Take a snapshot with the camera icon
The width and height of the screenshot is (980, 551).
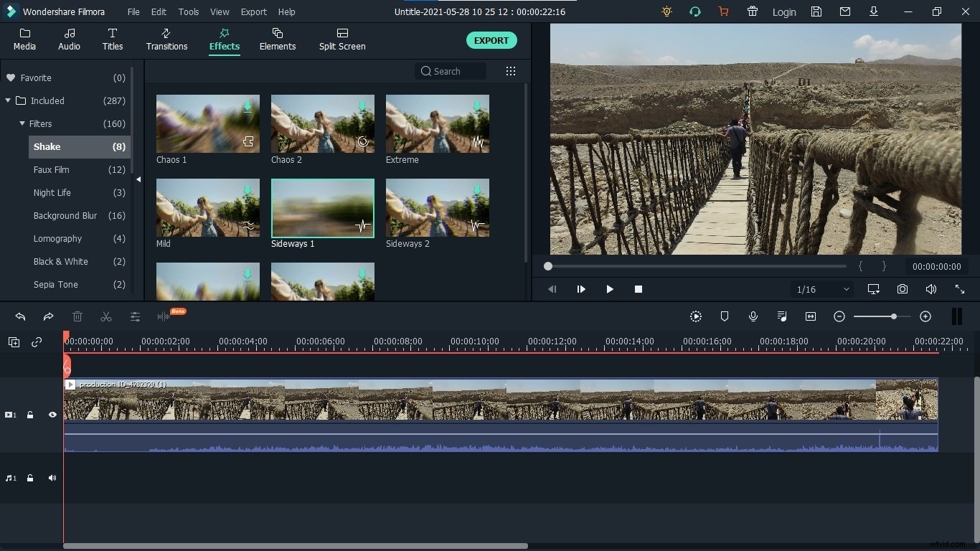point(903,289)
